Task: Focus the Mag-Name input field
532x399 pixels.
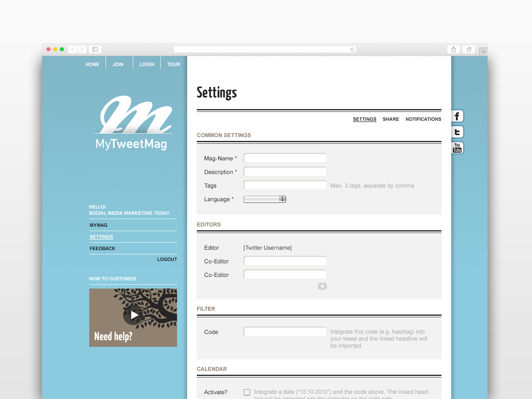Action: (285, 158)
